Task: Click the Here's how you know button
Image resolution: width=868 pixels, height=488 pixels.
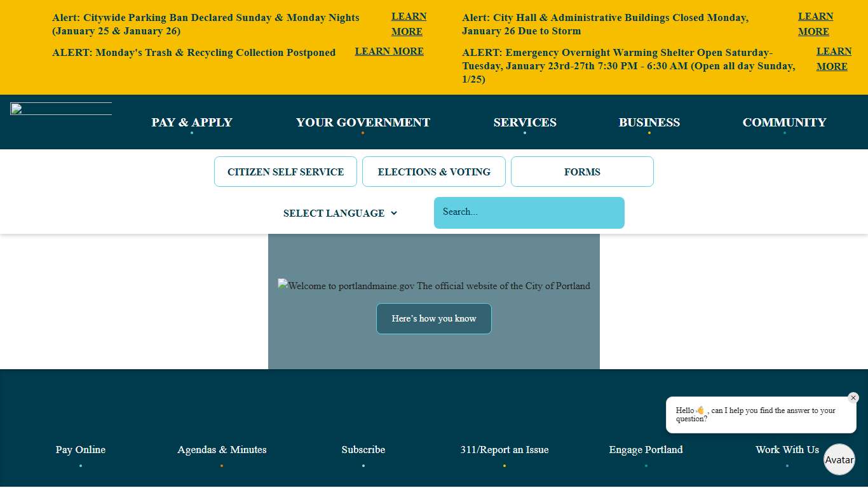Action: coord(434,318)
